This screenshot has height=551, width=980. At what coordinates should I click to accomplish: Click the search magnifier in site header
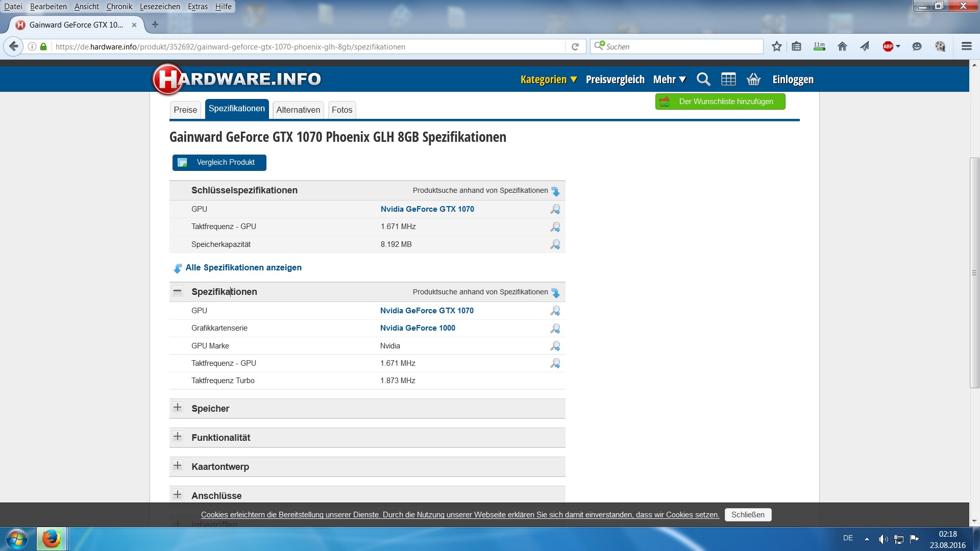[703, 79]
